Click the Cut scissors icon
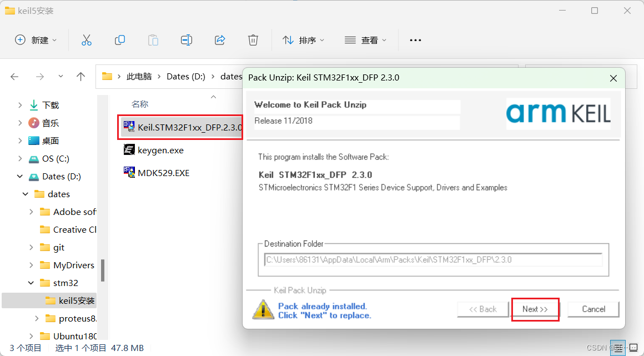Viewport: 644px width, 356px height. [x=86, y=40]
